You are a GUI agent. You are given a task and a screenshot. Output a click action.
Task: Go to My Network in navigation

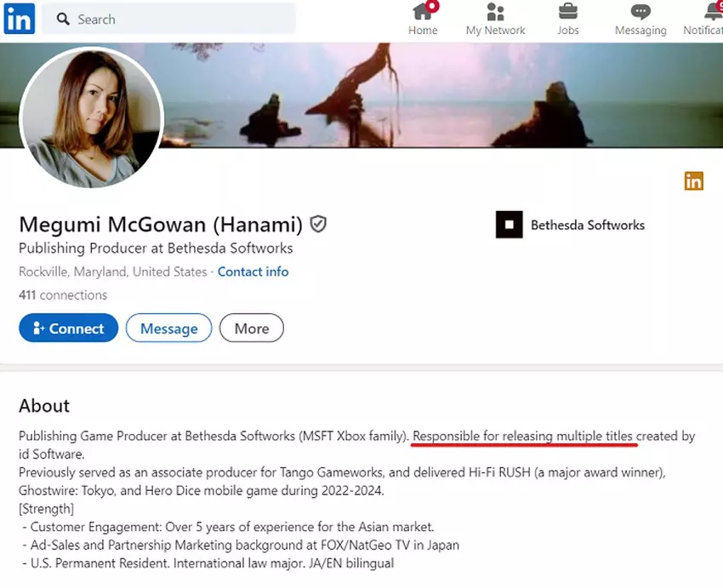(x=495, y=20)
